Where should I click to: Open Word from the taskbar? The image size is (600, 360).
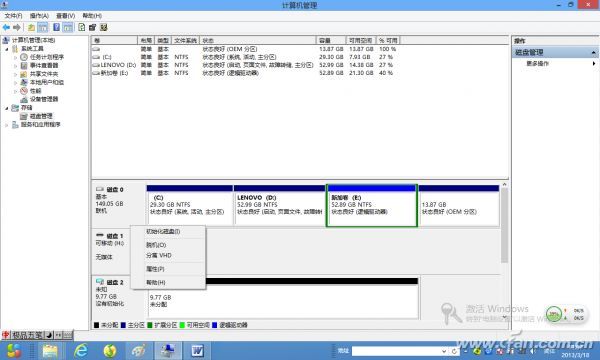[x=197, y=350]
